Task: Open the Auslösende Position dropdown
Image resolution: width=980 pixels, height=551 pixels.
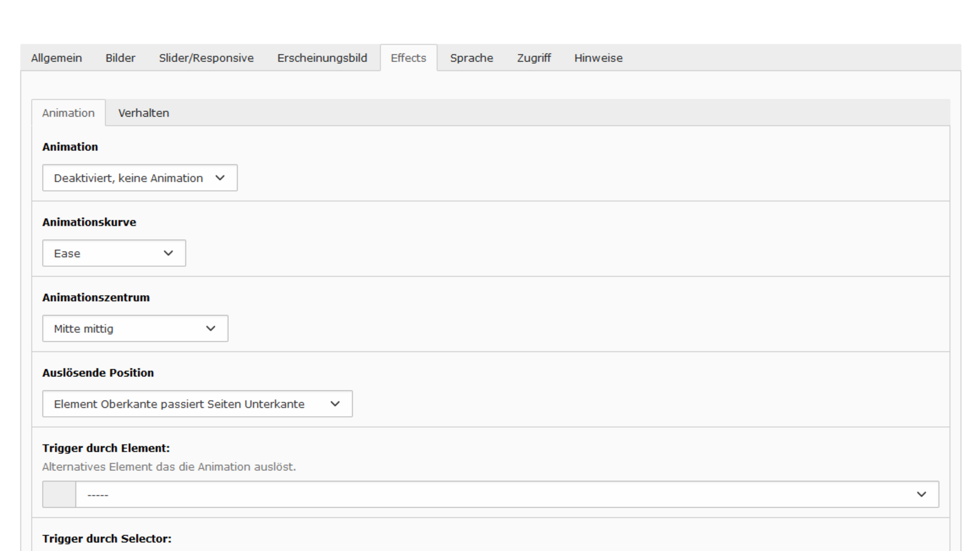Action: point(198,404)
